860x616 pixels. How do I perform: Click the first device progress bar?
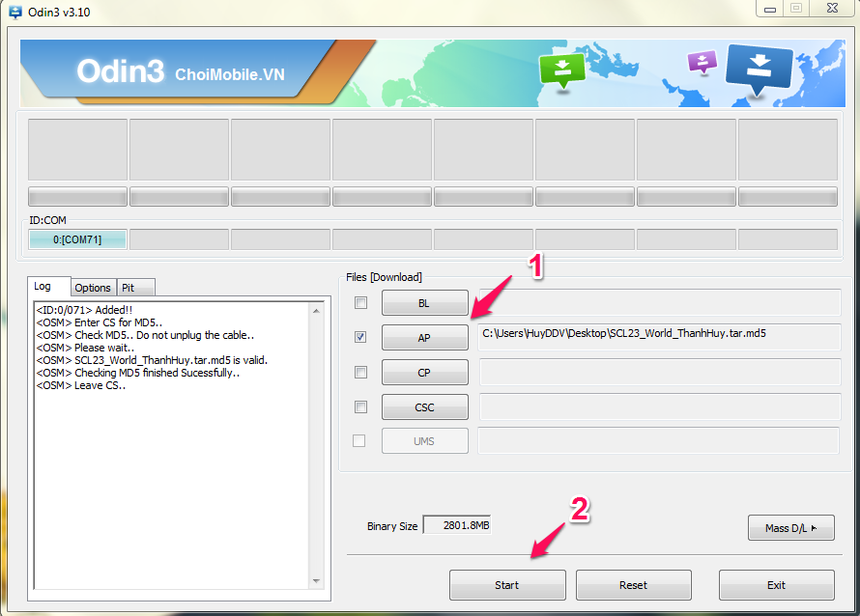(x=78, y=197)
